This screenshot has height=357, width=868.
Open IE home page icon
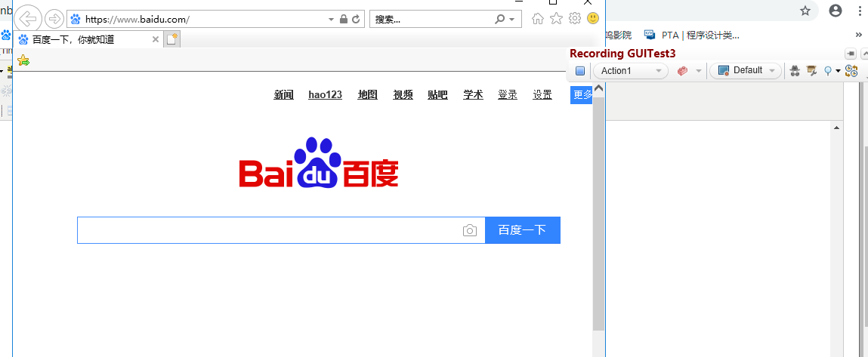(x=538, y=19)
